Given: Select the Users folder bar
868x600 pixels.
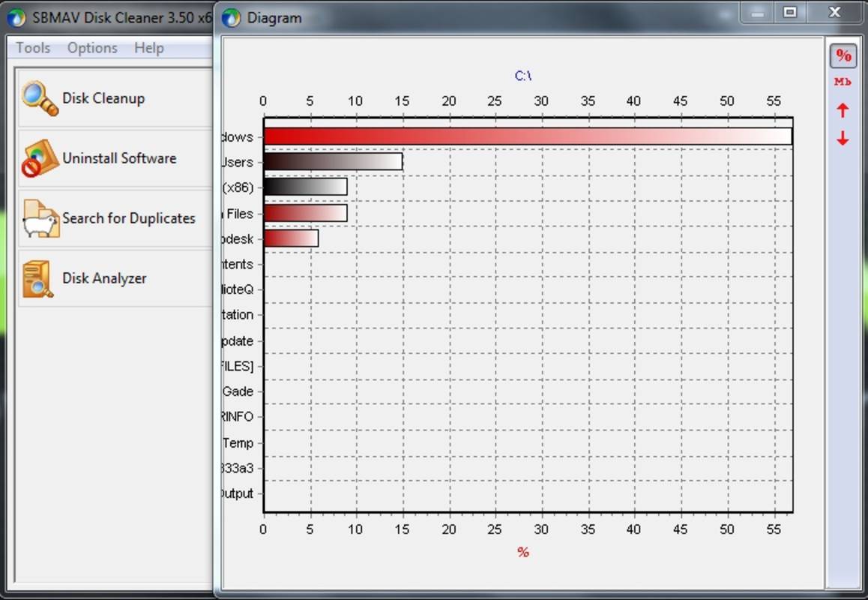Looking at the screenshot, I should pos(333,162).
